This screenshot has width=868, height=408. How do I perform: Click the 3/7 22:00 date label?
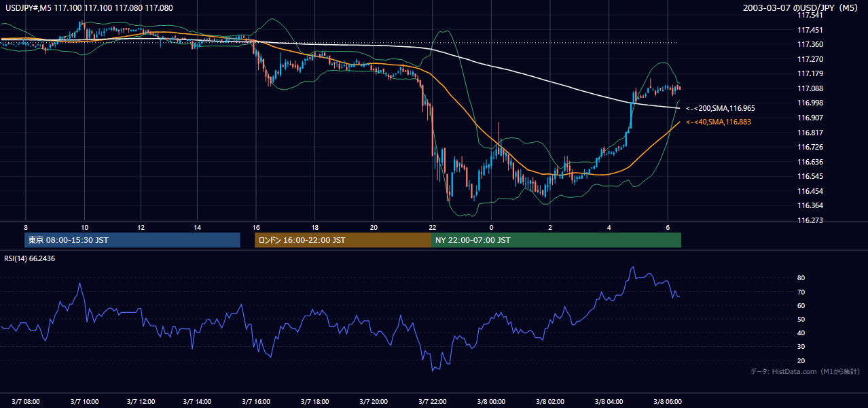coord(432,402)
